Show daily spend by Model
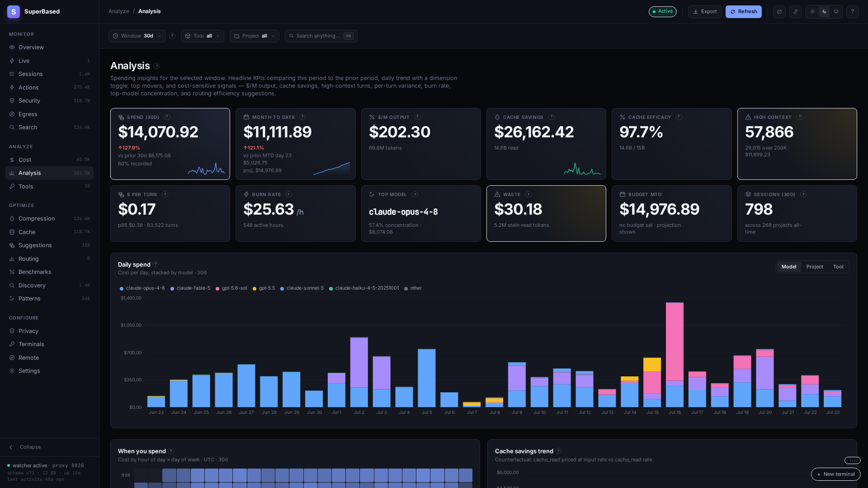Image resolution: width=868 pixels, height=488 pixels. [789, 267]
